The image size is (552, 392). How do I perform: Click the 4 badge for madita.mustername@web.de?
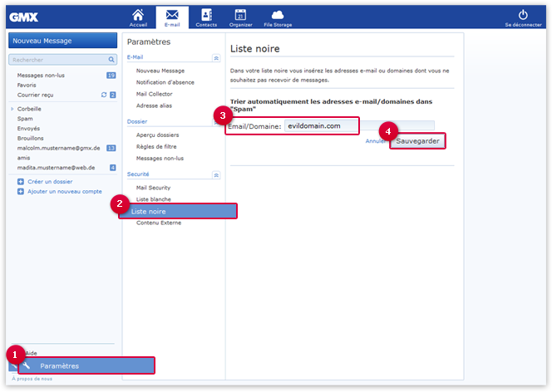coord(113,168)
